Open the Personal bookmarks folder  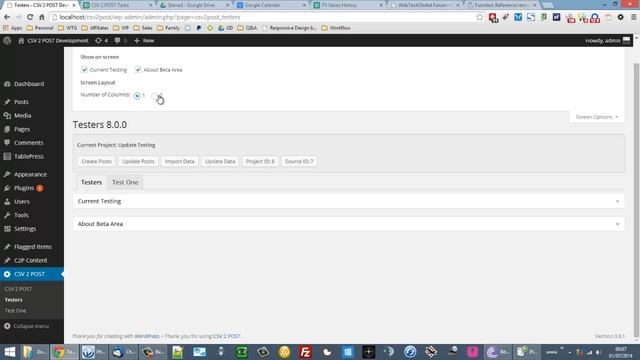point(40,28)
